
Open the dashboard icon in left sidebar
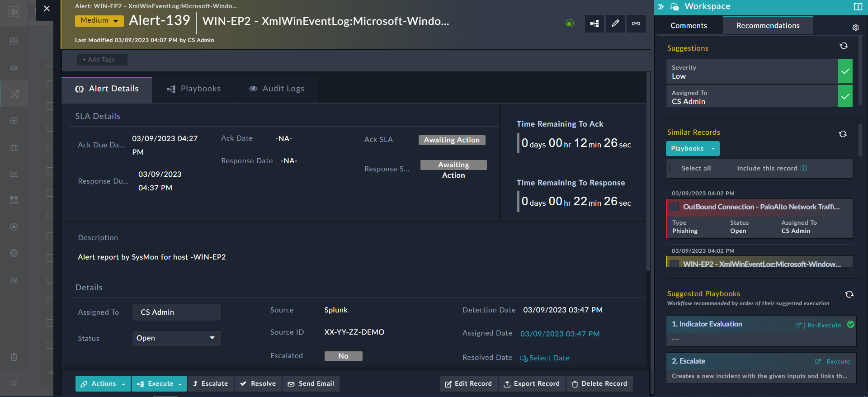point(14,41)
